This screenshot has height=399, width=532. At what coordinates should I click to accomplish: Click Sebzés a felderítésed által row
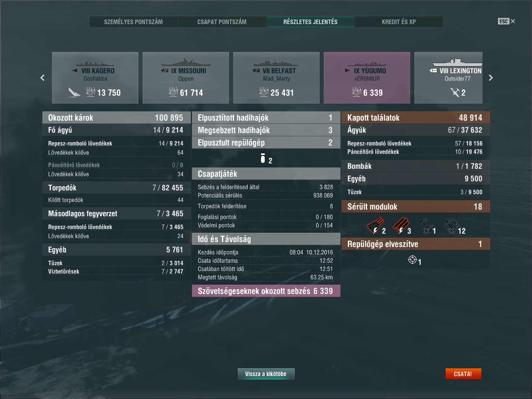point(265,187)
